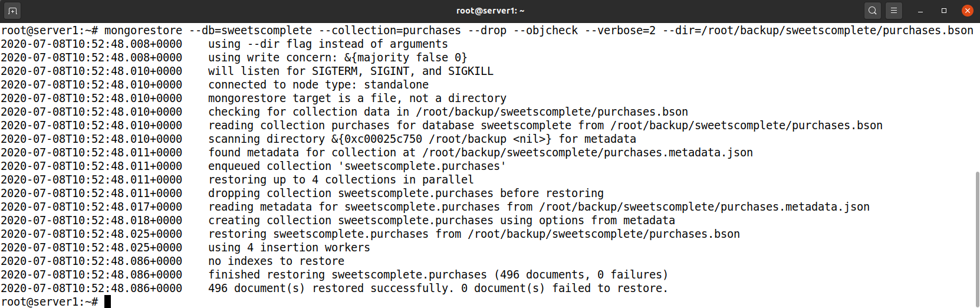Click the 'dropping collection' log line
The width and height of the screenshot is (980, 308).
[x=406, y=194]
